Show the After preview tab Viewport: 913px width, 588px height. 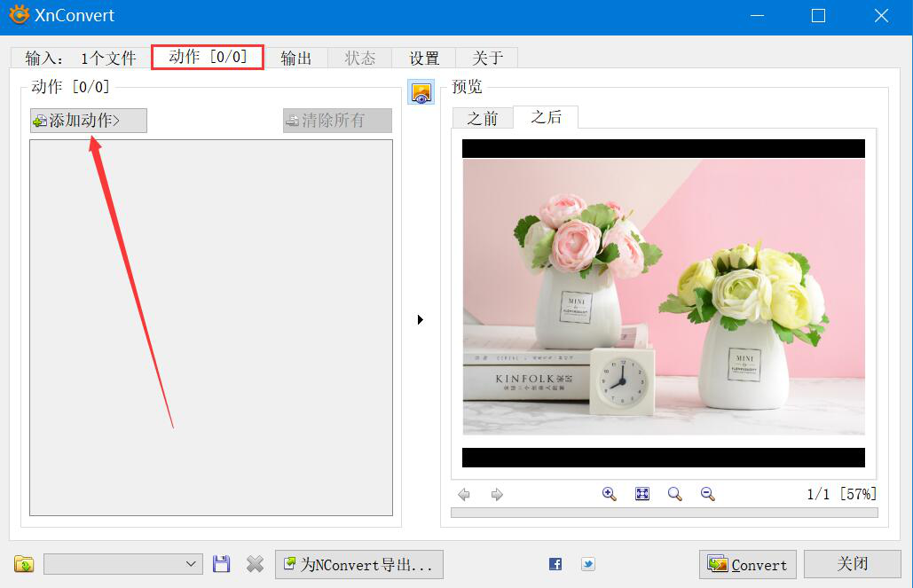[x=546, y=117]
